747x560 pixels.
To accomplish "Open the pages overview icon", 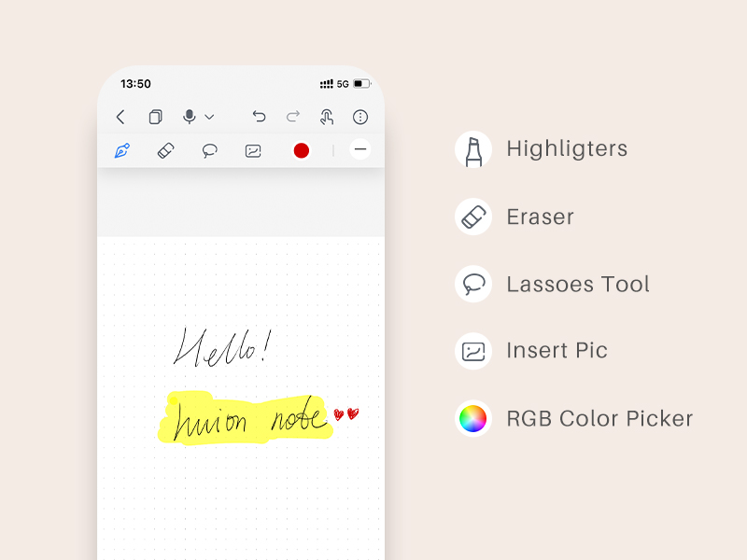I will (x=155, y=117).
